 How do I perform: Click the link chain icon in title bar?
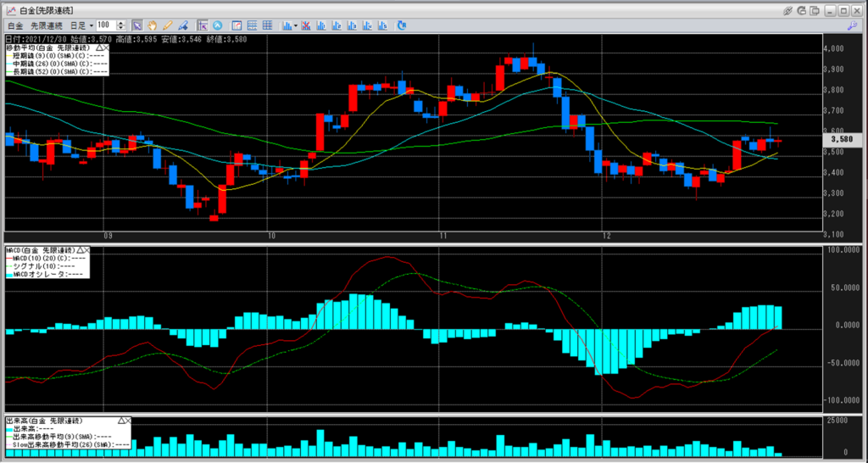coord(787,10)
